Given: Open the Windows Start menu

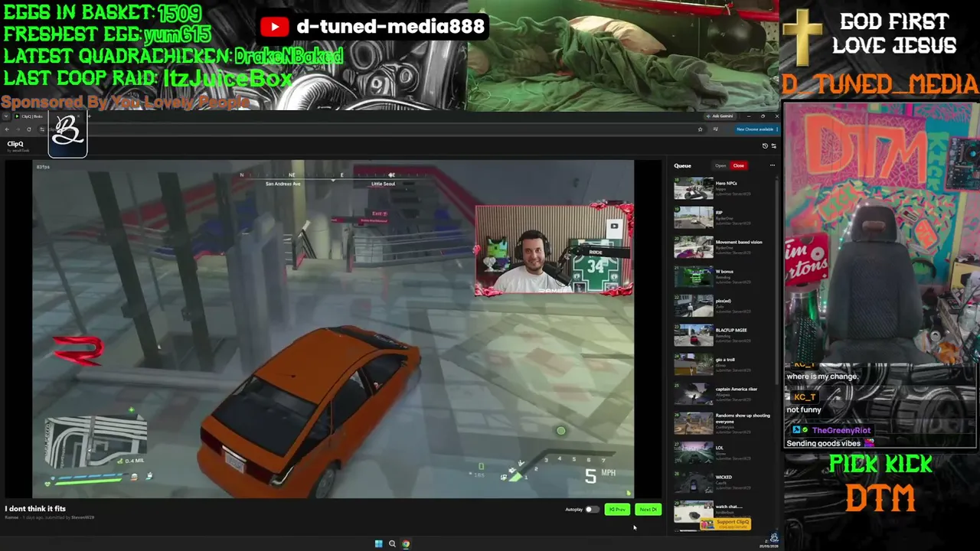Looking at the screenshot, I should tap(378, 544).
